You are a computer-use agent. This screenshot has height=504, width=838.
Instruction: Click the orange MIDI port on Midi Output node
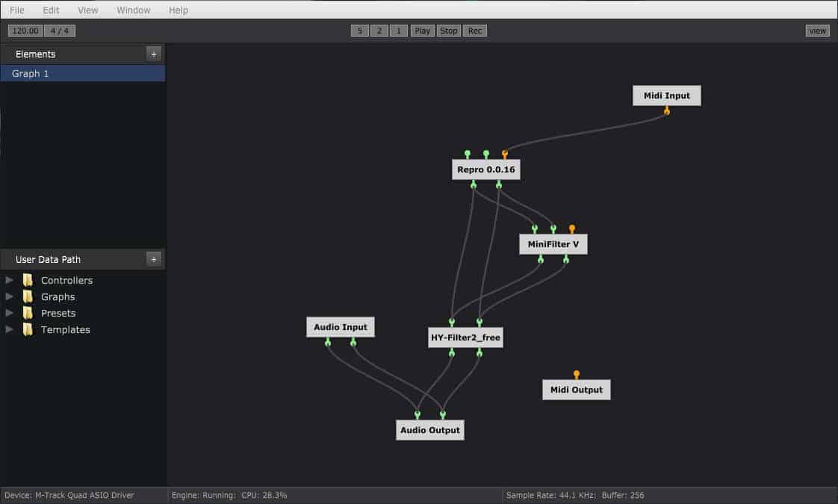click(576, 374)
